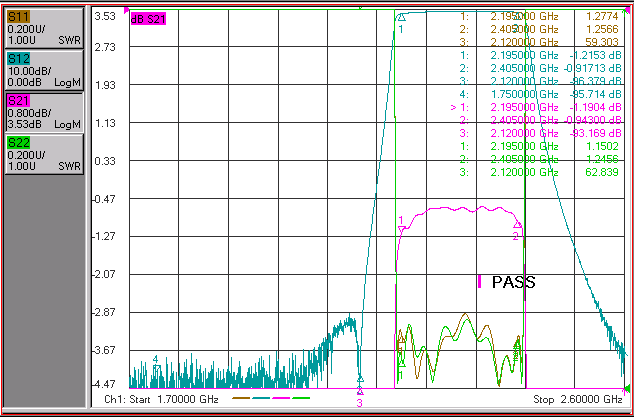Click the Stop 2.60000 GHz frequency field

pos(578,400)
